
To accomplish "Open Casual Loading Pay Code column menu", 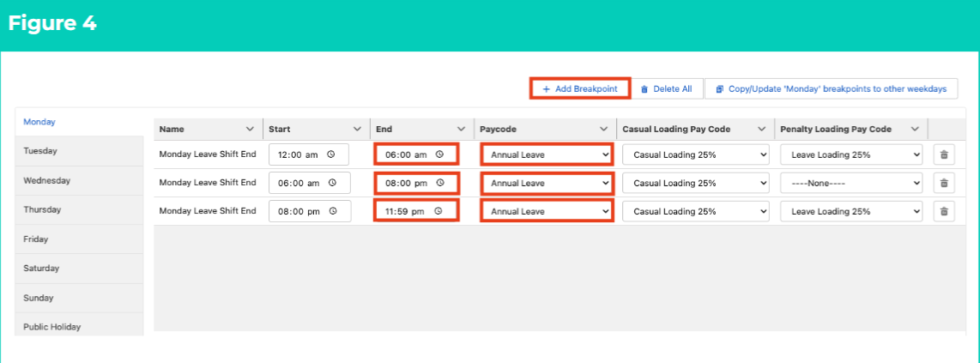I will click(762, 130).
